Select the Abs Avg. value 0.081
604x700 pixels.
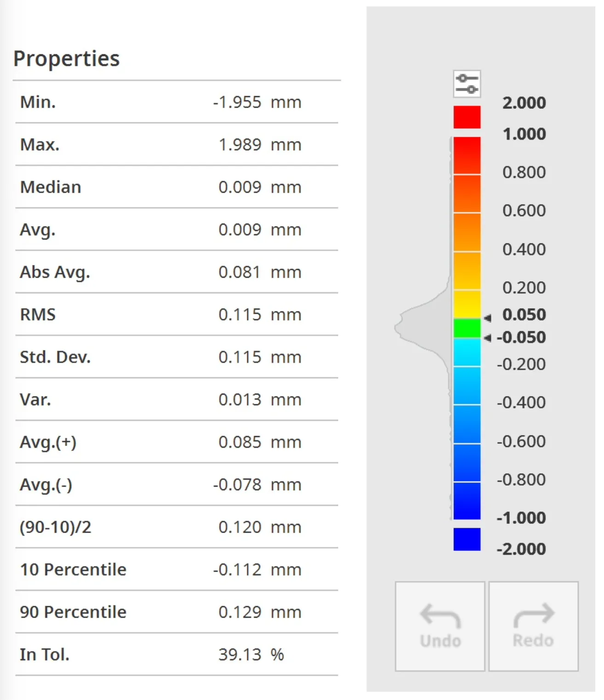(x=240, y=272)
